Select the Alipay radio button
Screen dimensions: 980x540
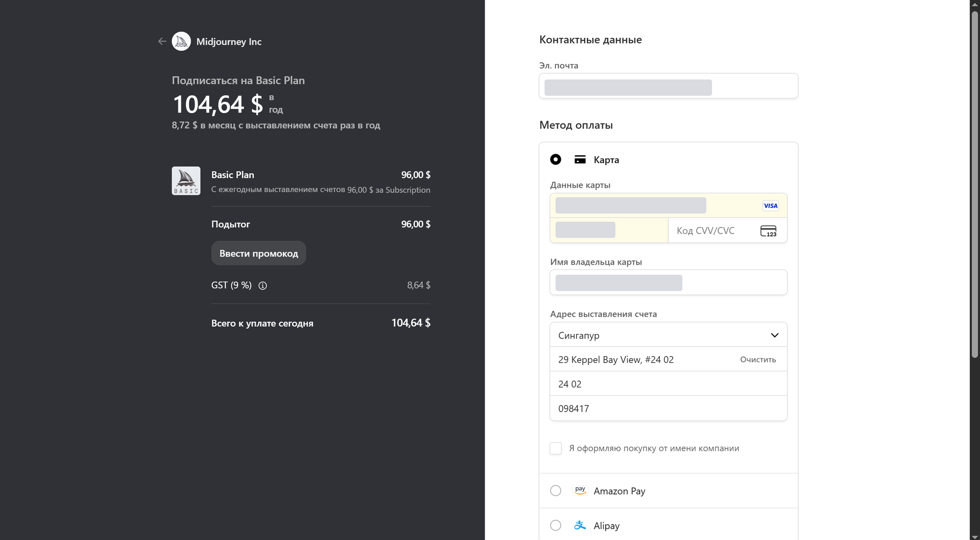tap(556, 525)
